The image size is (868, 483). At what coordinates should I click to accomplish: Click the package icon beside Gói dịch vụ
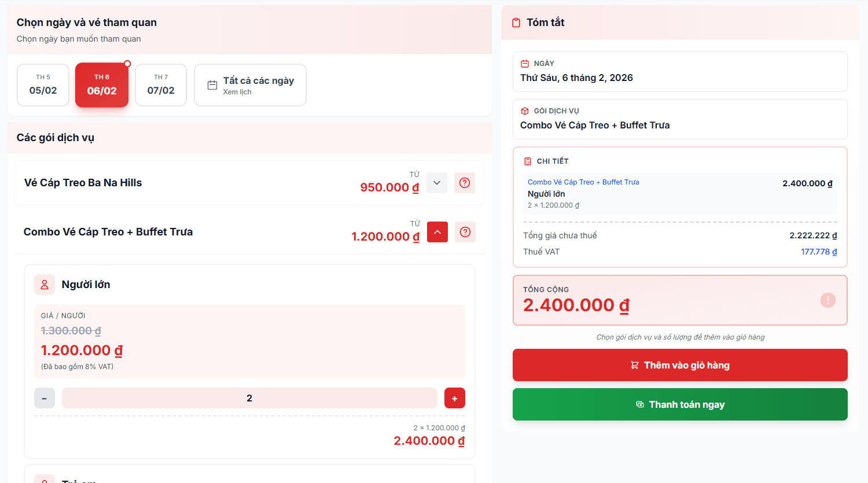[x=525, y=111]
